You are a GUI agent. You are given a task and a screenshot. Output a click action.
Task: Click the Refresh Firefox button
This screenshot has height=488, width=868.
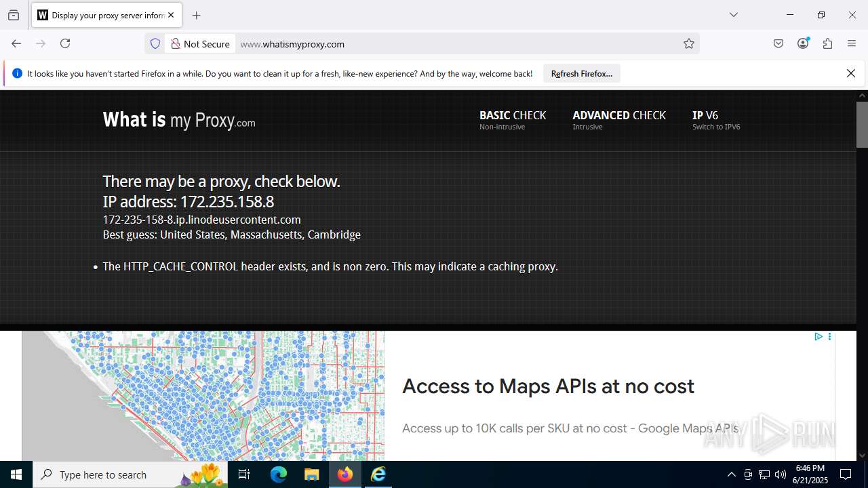[x=582, y=73]
